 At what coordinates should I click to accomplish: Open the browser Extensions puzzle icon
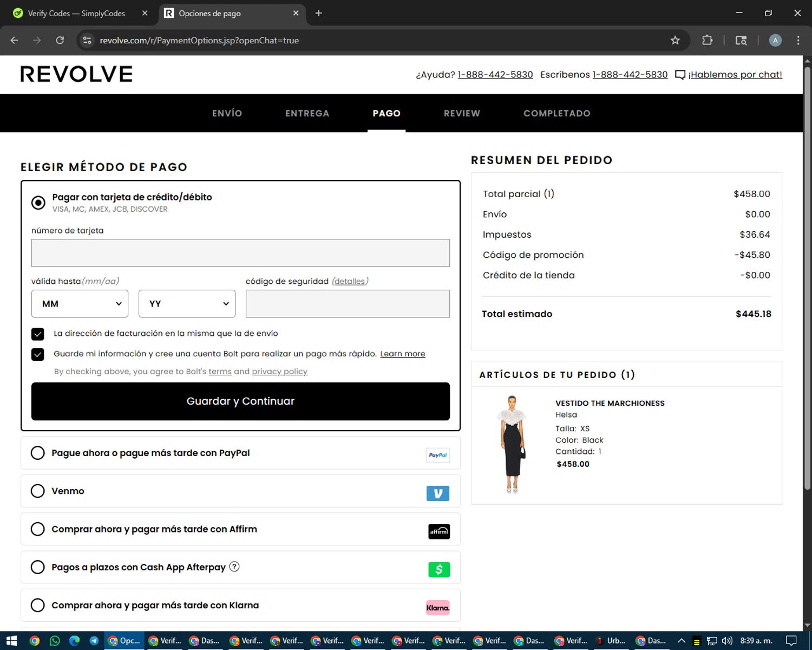click(x=707, y=41)
